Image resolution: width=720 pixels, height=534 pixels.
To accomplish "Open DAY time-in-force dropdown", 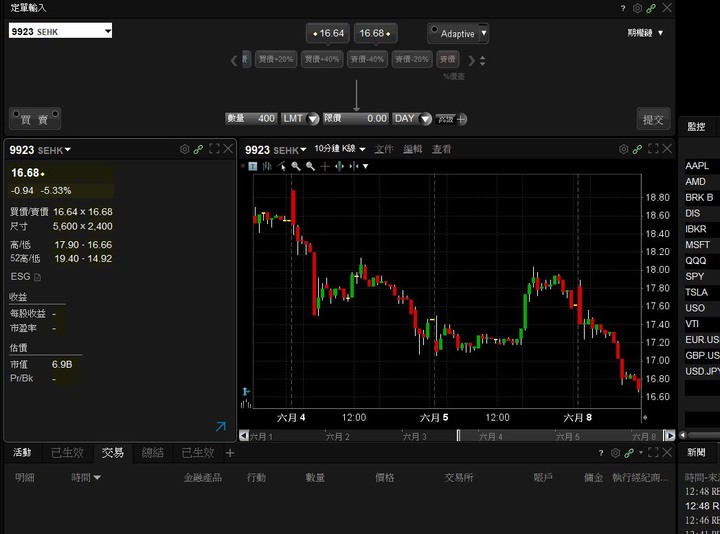I will 426,119.
